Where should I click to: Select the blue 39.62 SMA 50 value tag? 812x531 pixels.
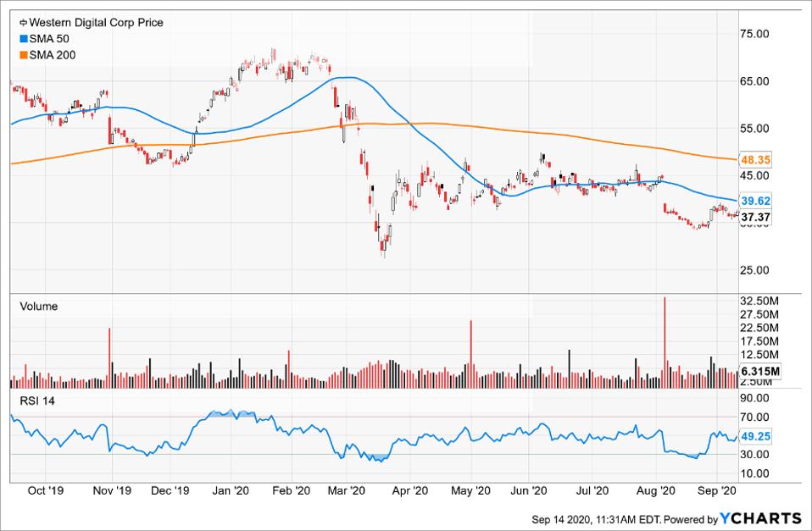754,202
